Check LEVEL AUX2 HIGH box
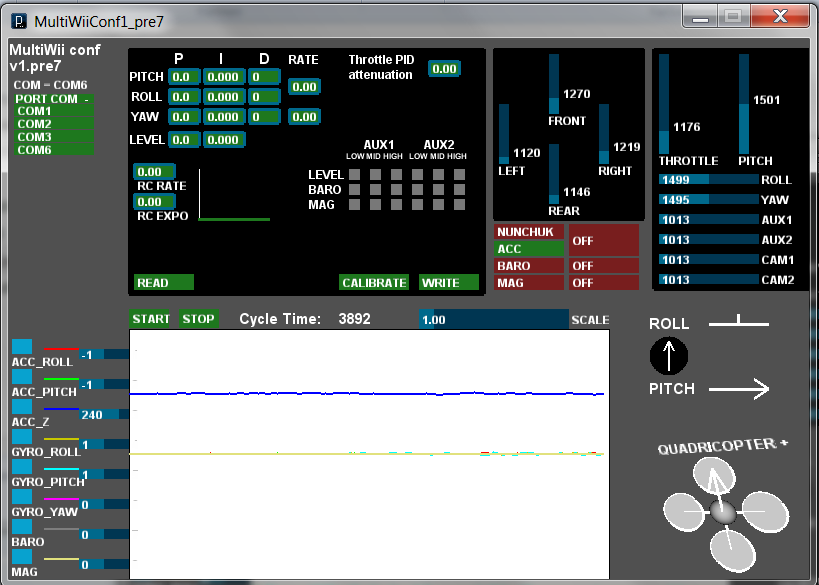Viewport: 819px width, 585px height. click(x=460, y=174)
